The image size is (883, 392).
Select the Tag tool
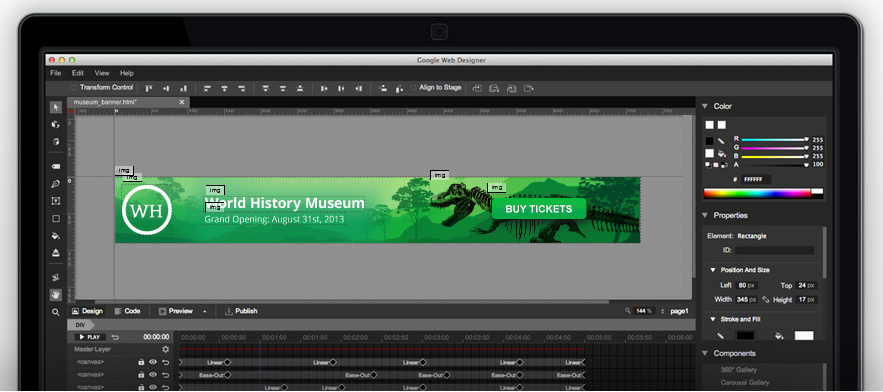click(55, 166)
